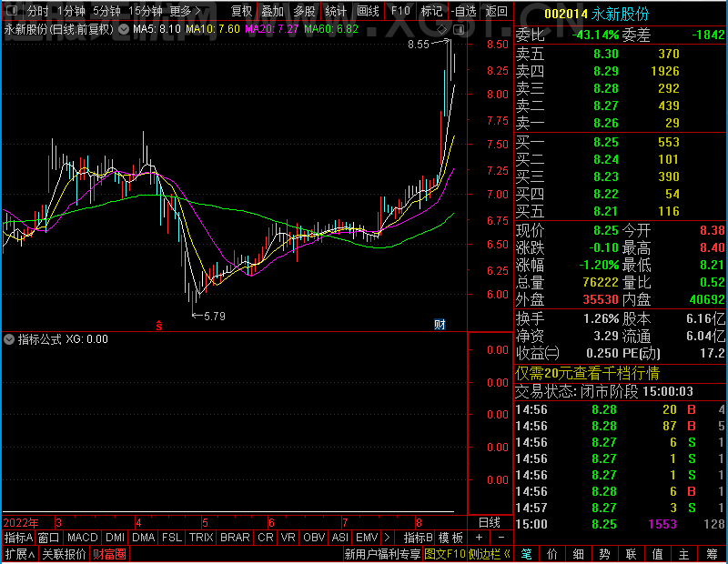Click the 新用户福利专享 link

(x=382, y=554)
